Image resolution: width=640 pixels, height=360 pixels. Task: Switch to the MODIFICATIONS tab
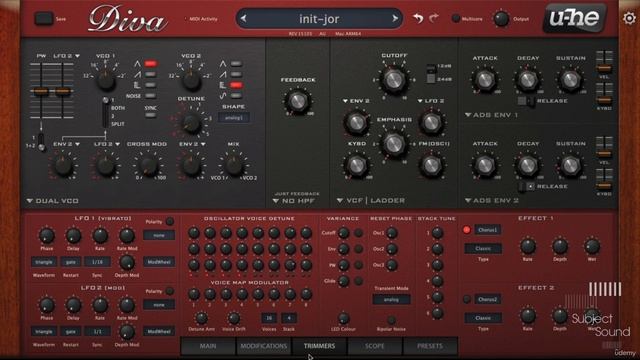(263, 346)
